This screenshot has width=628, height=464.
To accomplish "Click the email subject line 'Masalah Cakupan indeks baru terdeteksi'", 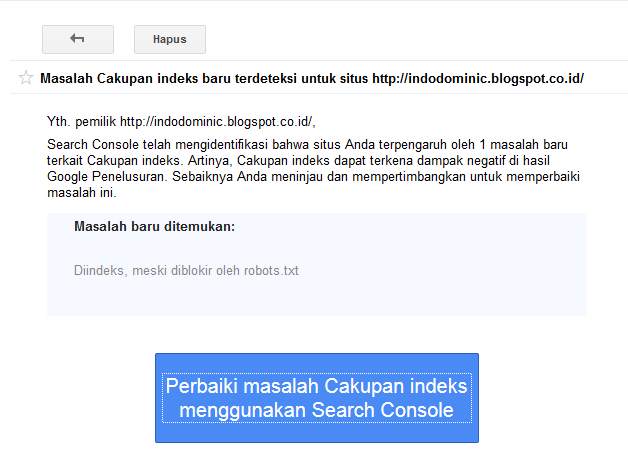I will pos(312,78).
